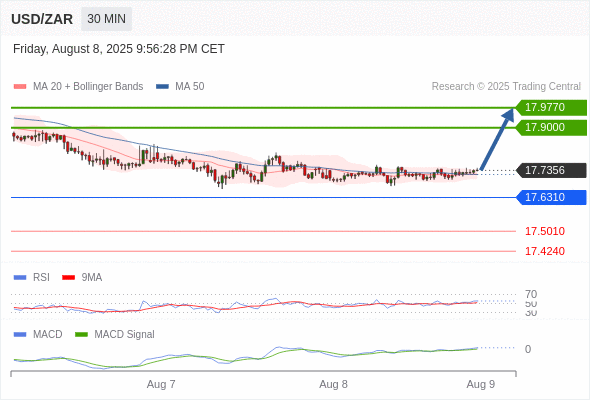Click the pink MA 20 Bollinger swatch
This screenshot has height=400, width=590.
pos(20,87)
